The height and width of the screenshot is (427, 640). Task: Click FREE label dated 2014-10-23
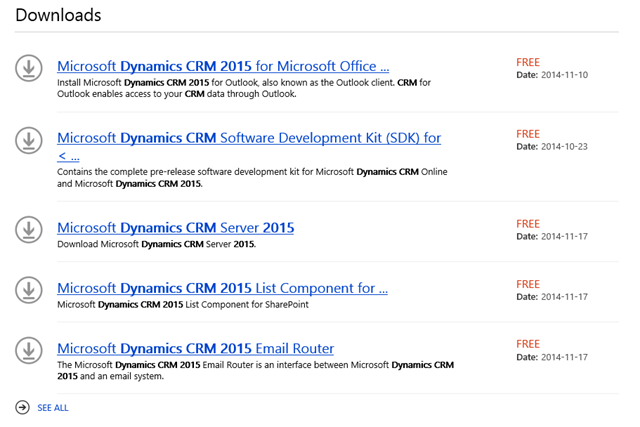point(528,134)
